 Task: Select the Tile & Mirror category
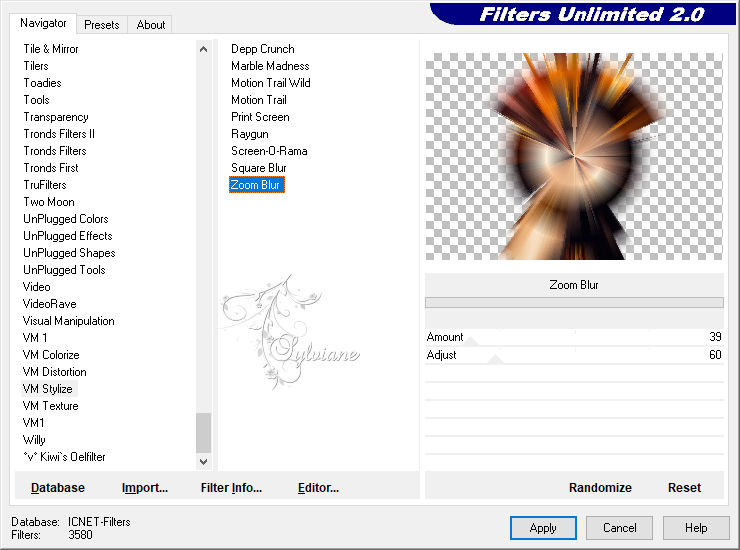click(51, 49)
